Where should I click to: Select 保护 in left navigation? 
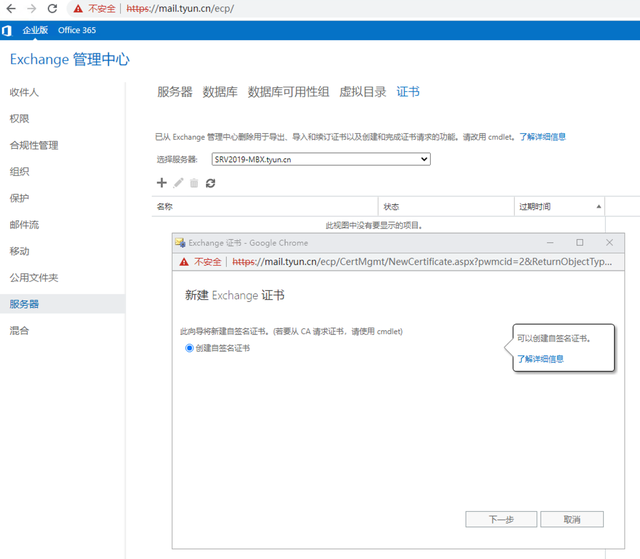point(19,198)
